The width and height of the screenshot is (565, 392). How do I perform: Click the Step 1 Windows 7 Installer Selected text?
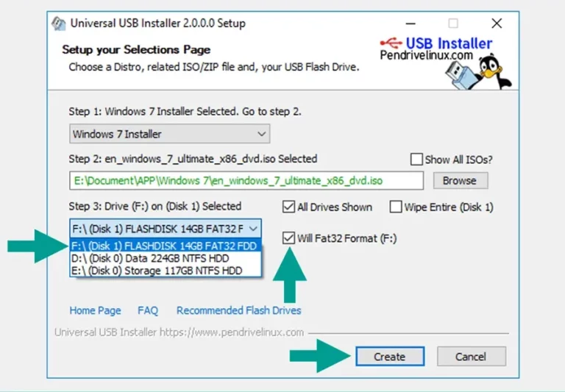click(185, 112)
